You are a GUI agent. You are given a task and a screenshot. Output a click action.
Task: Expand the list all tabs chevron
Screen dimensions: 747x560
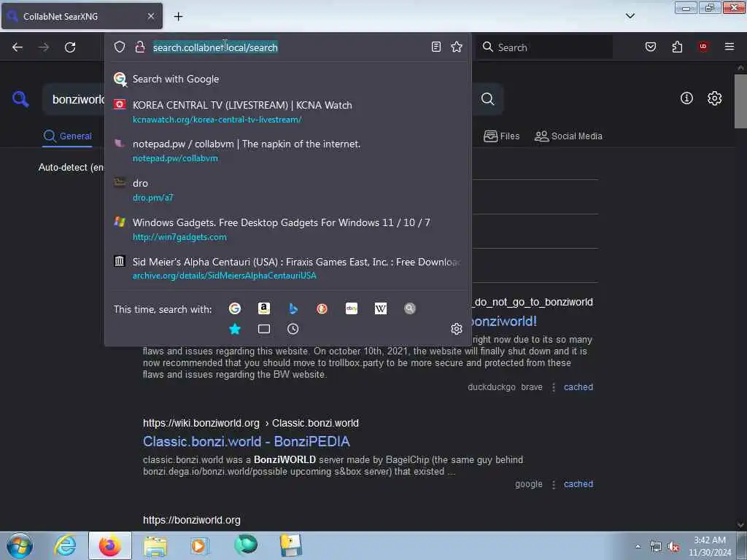pyautogui.click(x=630, y=16)
